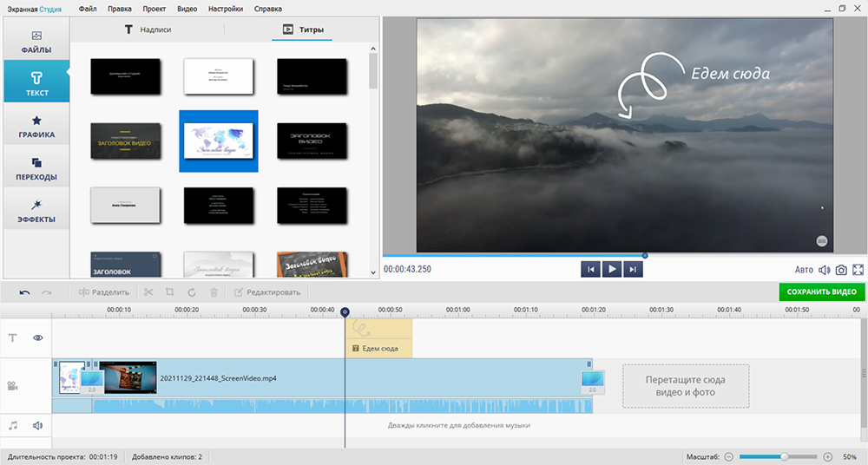
Task: Click the timeline playhead marker
Action: [x=345, y=312]
